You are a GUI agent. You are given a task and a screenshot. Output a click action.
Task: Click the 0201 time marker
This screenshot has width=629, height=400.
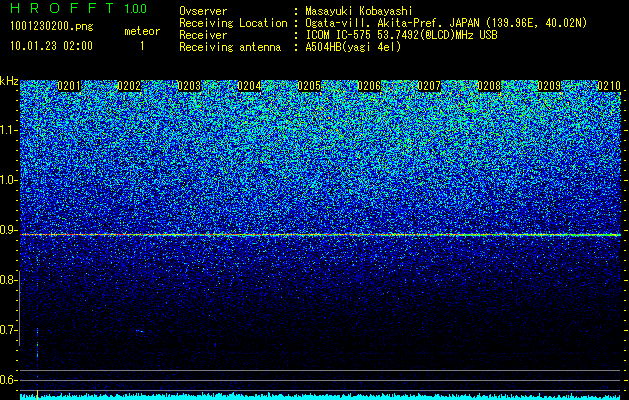[x=69, y=86]
